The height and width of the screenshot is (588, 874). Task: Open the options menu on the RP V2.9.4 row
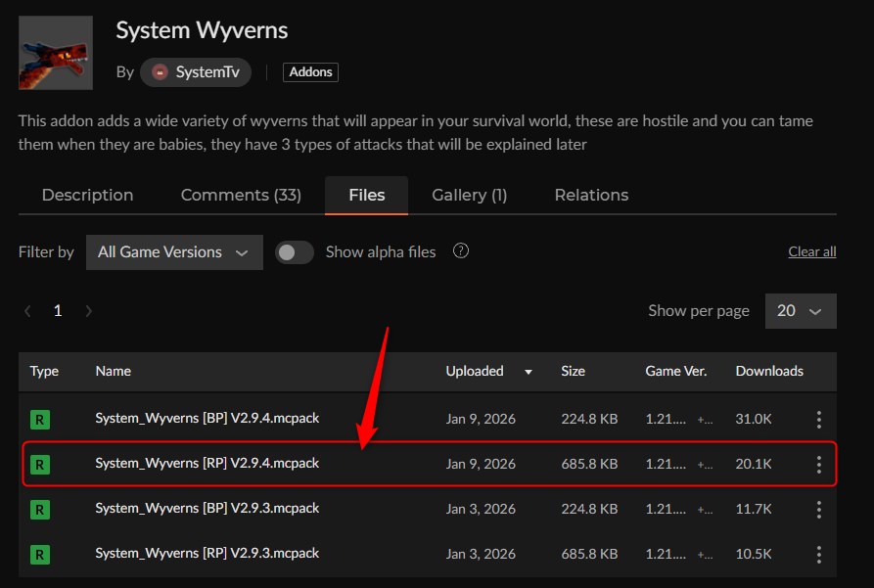click(818, 464)
